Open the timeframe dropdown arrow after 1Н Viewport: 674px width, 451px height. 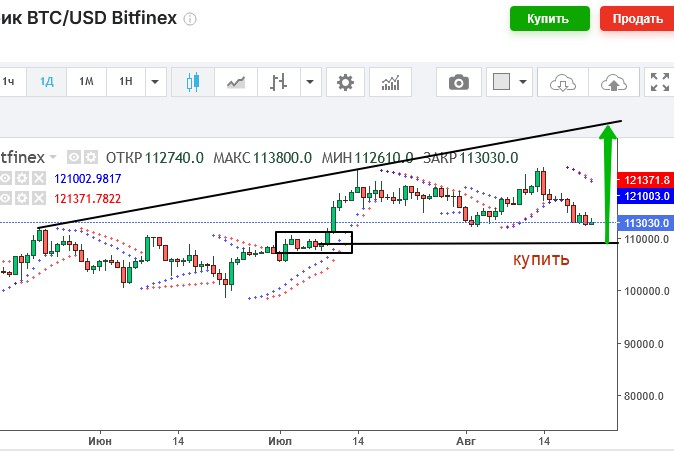156,82
